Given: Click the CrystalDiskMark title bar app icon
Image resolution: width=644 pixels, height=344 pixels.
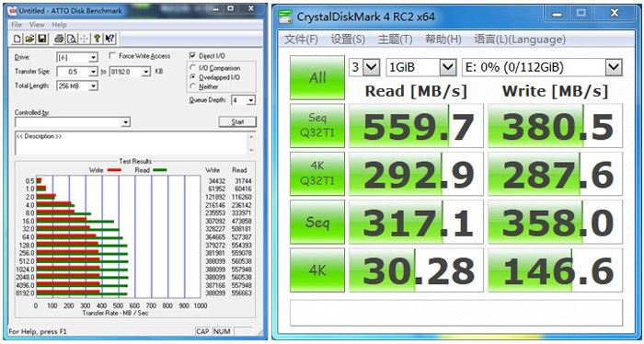Looking at the screenshot, I should (285, 17).
